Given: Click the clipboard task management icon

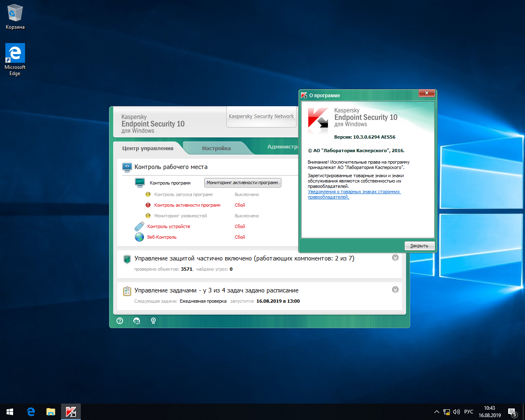Looking at the screenshot, I should pyautogui.click(x=127, y=291).
